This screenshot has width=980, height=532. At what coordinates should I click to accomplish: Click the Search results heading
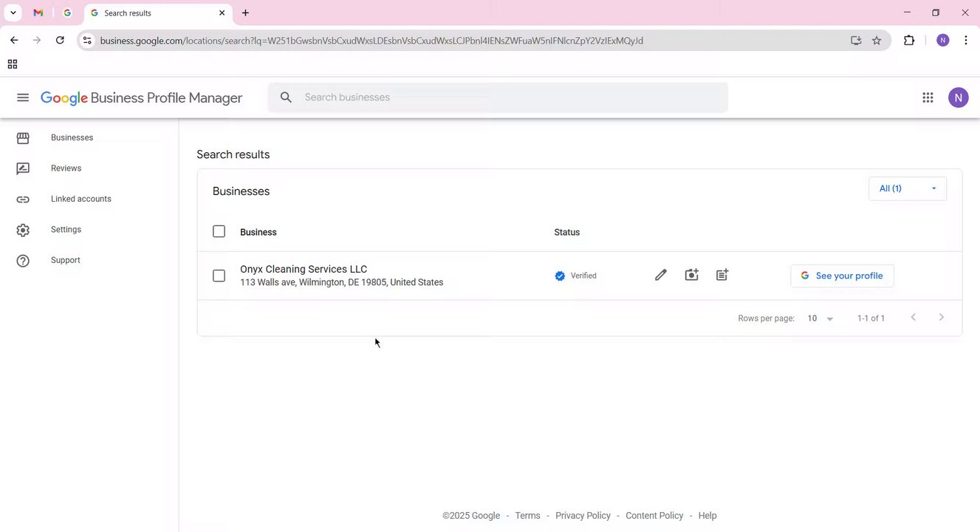[x=233, y=154]
